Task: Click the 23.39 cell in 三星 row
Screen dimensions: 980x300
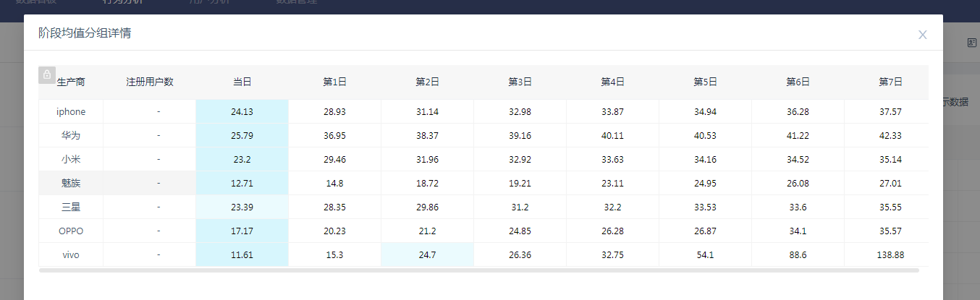Action: point(242,207)
